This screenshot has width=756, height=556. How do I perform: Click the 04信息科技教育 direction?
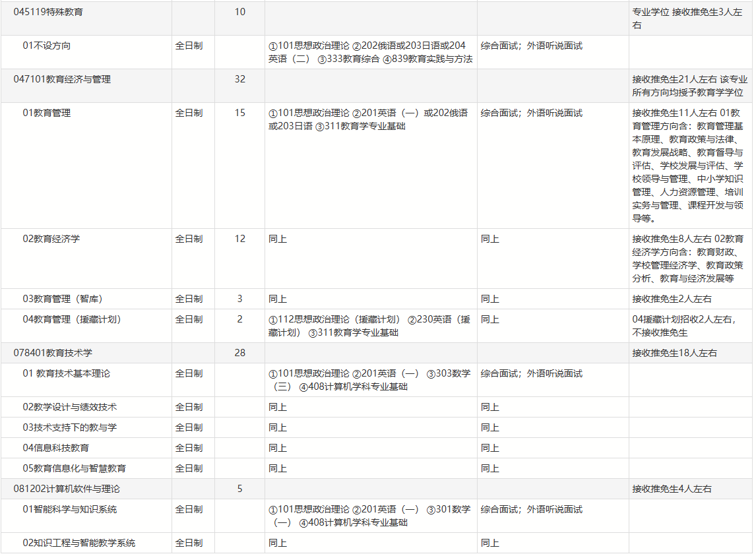56,448
